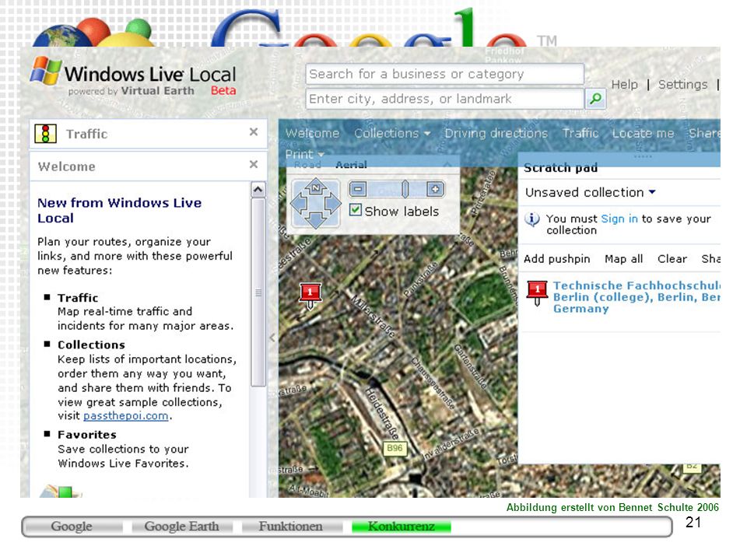Click the Welcome panel scrollbar thumb
Viewport: 747px width, 560px height.
[x=258, y=292]
